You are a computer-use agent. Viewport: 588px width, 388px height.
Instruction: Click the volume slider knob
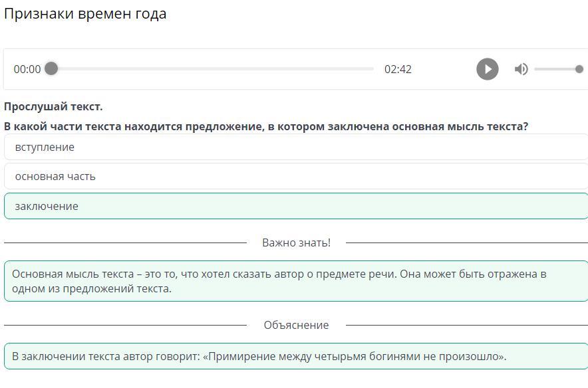click(579, 69)
